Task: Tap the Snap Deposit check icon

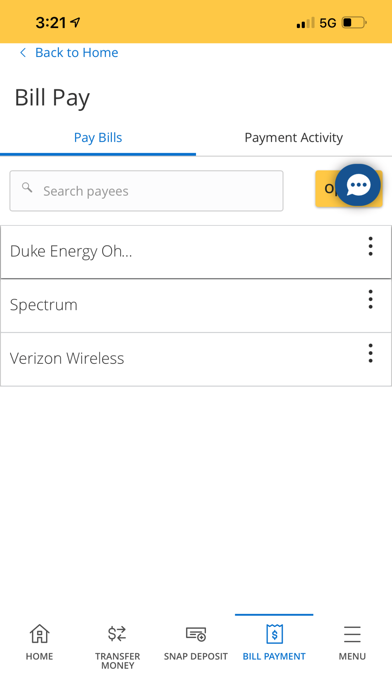Action: click(196, 634)
